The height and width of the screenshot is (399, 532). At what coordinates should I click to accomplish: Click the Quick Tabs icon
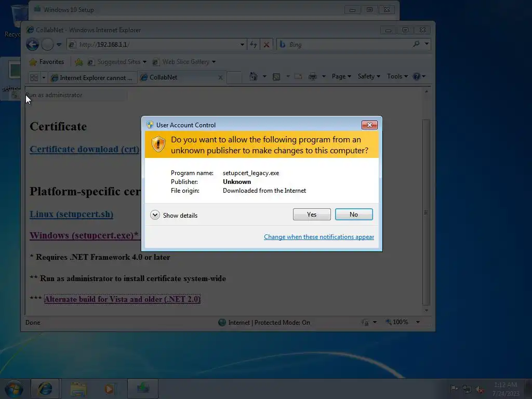pos(34,78)
